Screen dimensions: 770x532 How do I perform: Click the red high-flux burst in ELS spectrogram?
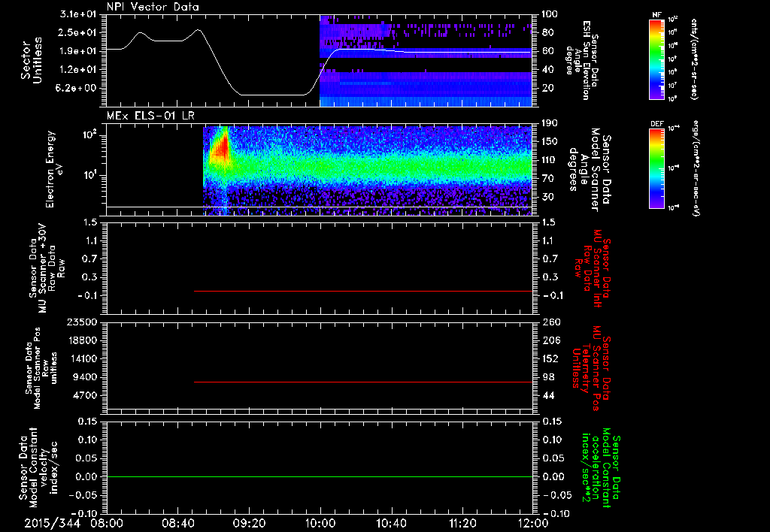coord(222,147)
